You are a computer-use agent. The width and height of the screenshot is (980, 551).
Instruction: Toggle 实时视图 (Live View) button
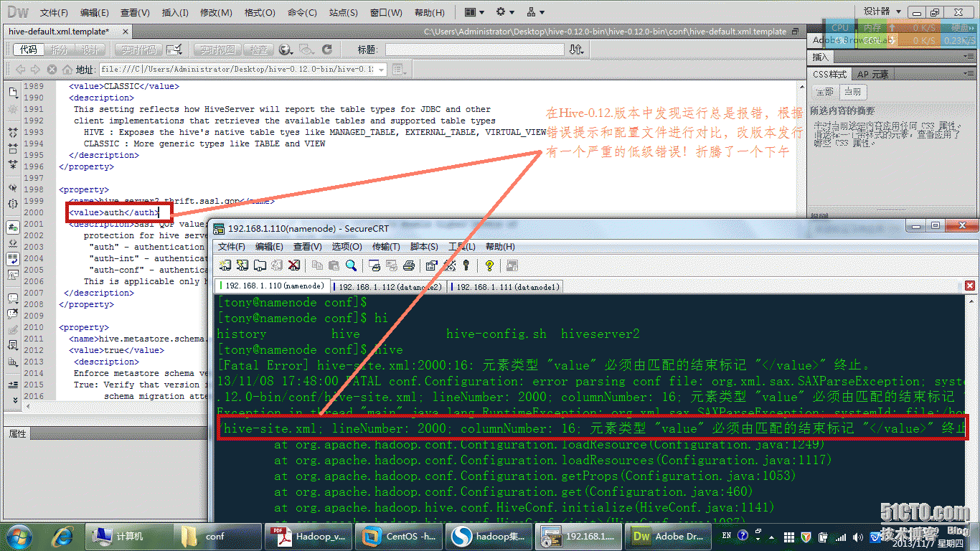(217, 50)
